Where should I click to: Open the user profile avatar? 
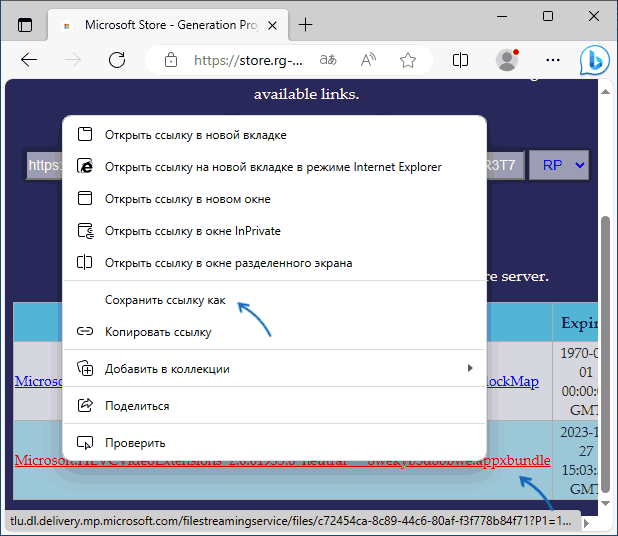pyautogui.click(x=507, y=60)
